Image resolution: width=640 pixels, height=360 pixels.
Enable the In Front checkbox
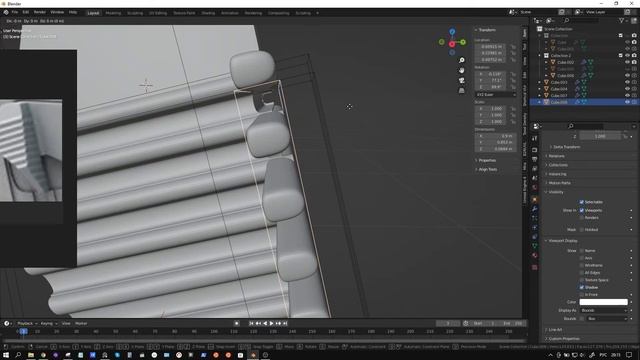click(582, 295)
